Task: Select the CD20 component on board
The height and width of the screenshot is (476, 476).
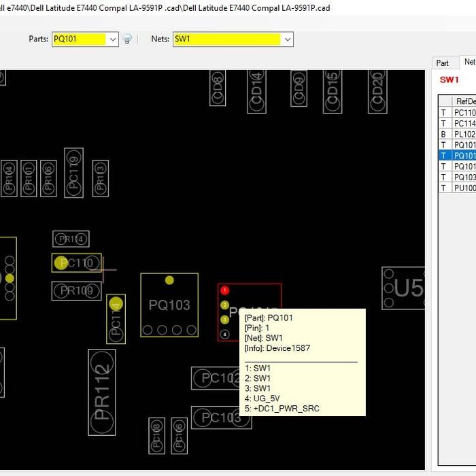Action: (377, 92)
